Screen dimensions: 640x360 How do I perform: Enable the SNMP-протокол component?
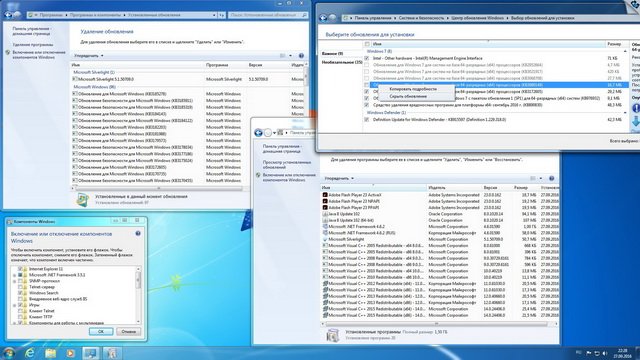(x=20, y=281)
